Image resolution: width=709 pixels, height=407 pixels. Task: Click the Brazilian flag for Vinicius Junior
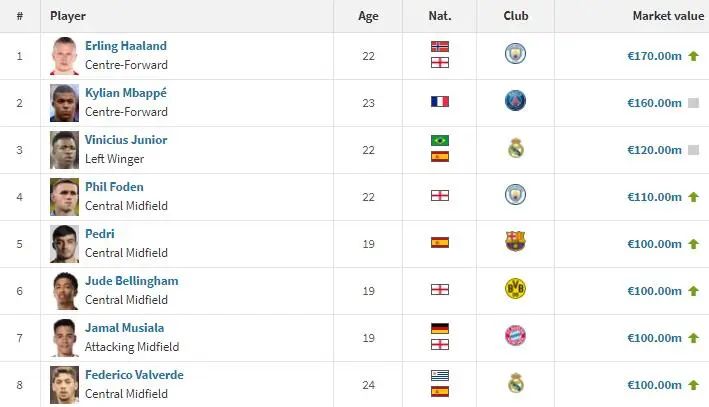point(440,141)
